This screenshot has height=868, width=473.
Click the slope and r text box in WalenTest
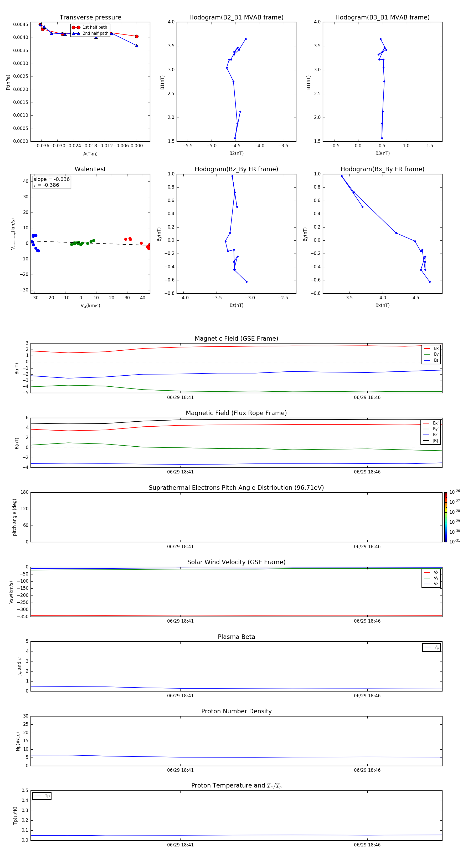coord(52,182)
